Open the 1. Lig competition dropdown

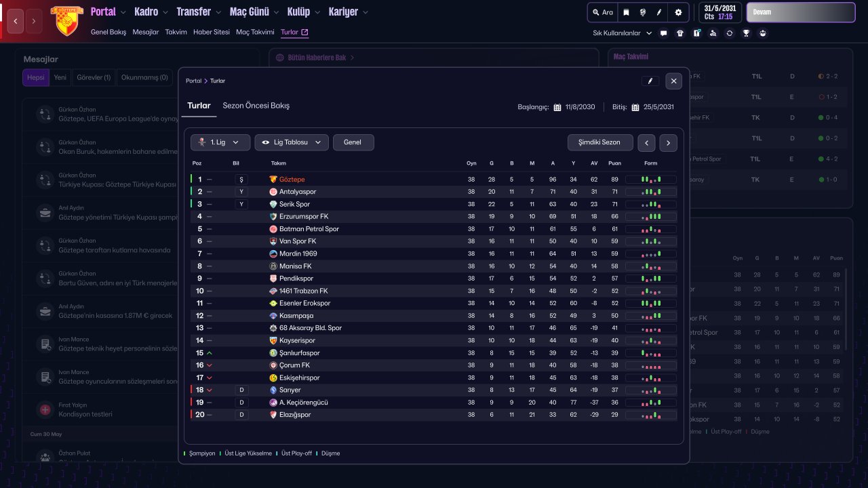tap(220, 142)
